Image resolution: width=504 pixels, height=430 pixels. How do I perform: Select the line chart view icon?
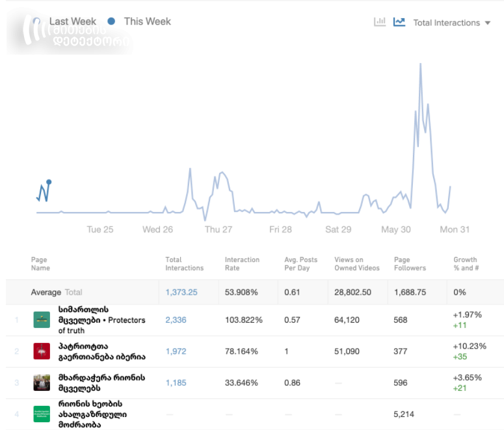(x=399, y=22)
